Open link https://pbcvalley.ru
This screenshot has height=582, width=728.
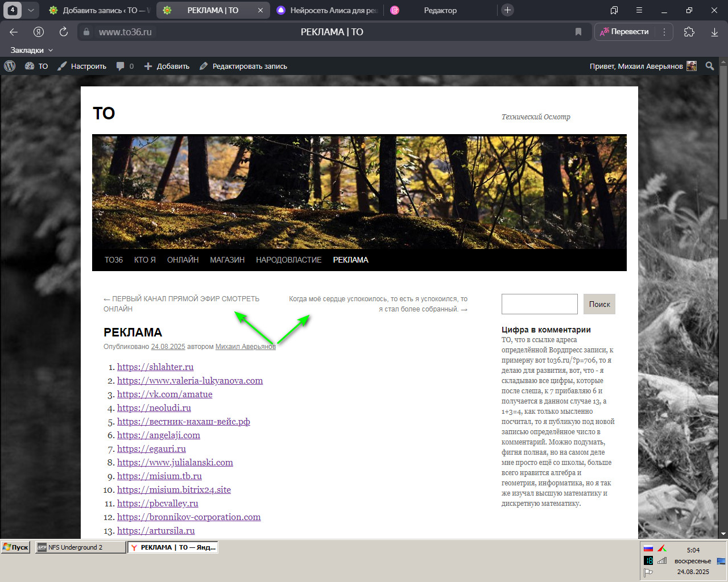pyautogui.click(x=158, y=504)
